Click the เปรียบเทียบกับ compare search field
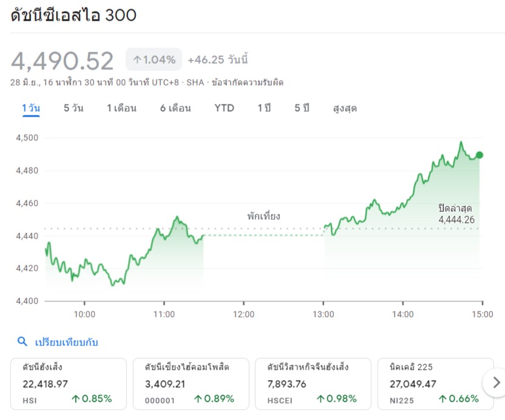505x420 pixels. coord(67,342)
